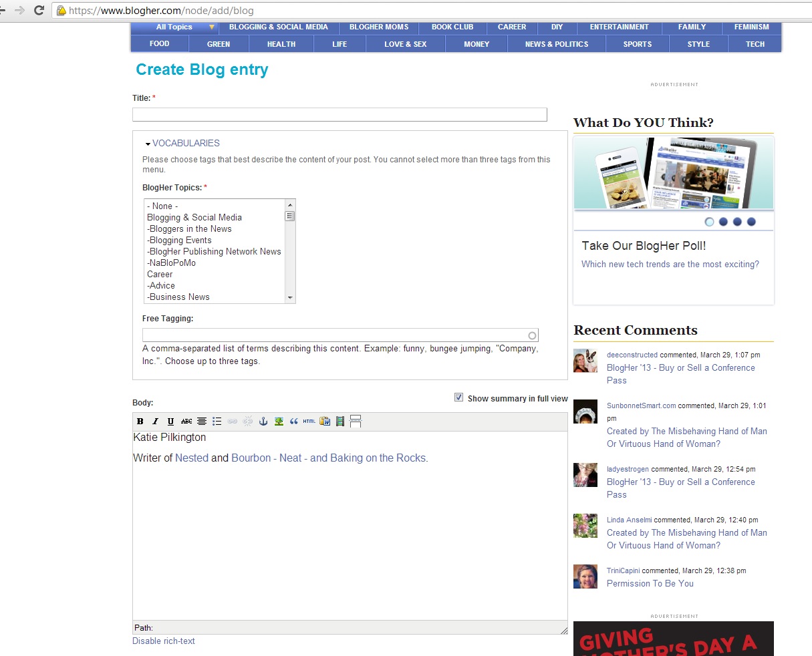Click the Free Tagging input field

[x=340, y=335]
